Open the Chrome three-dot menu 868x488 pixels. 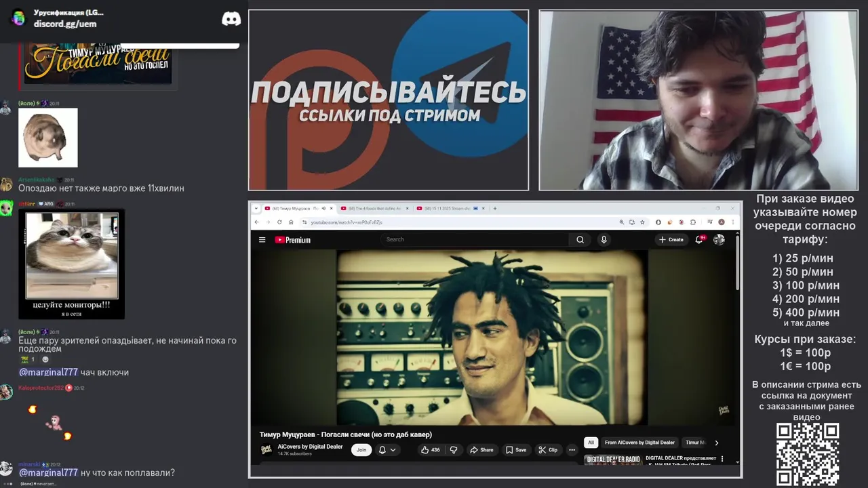tap(732, 222)
